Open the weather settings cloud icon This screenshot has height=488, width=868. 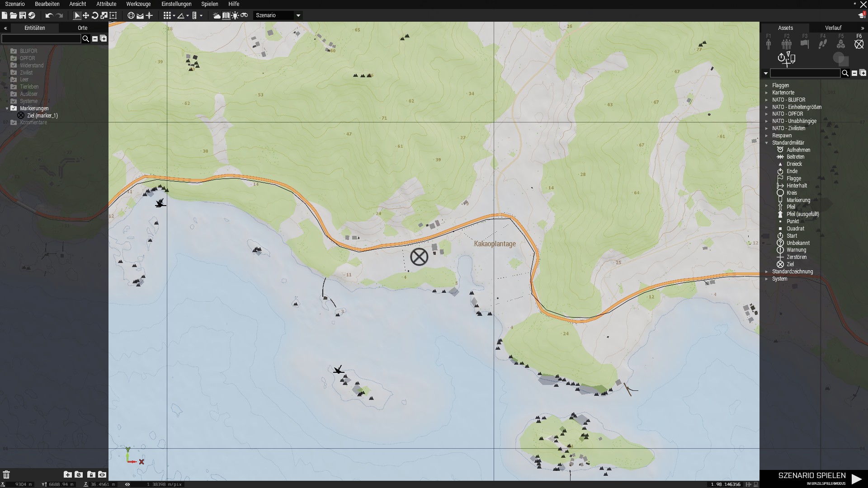(x=217, y=15)
